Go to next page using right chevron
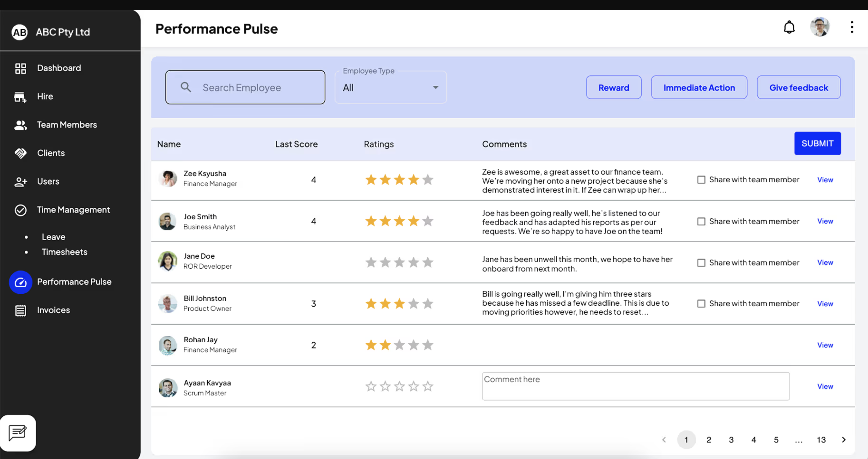Viewport: 868px width, 459px height. pos(843,440)
